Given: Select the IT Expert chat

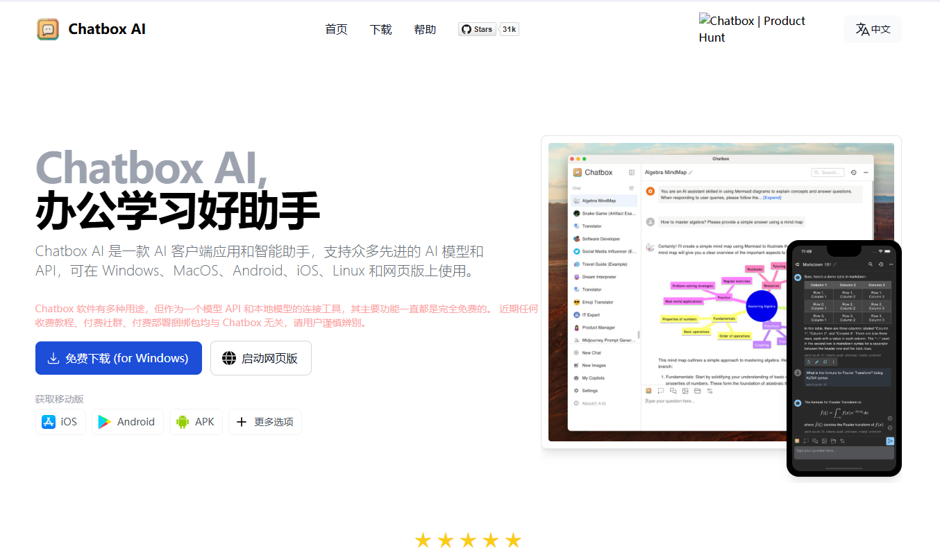Looking at the screenshot, I should click(604, 315).
